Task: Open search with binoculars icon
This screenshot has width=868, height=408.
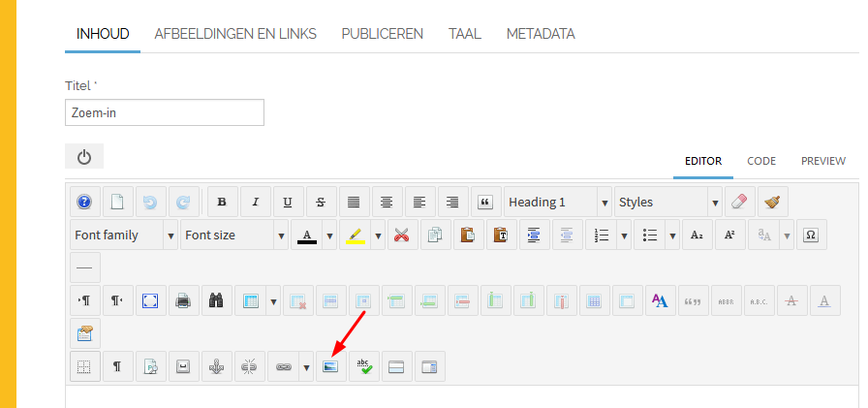Action: pos(216,301)
